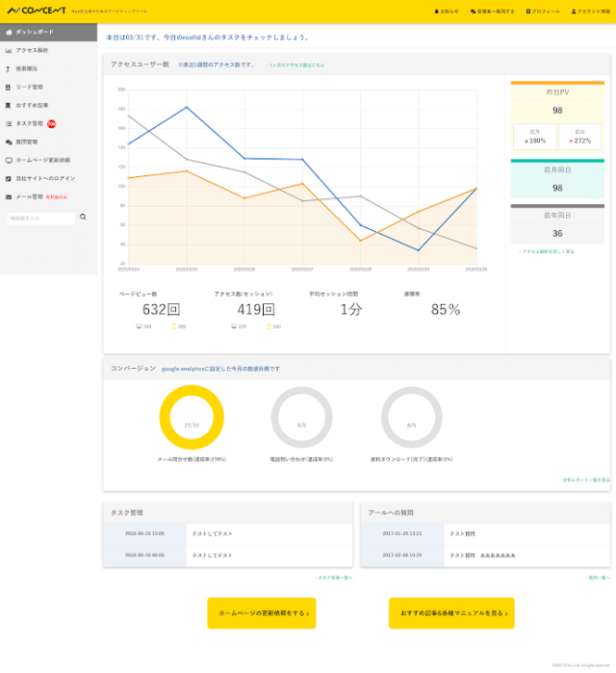
Task: Open the detailed access analysis link
Action: click(547, 251)
